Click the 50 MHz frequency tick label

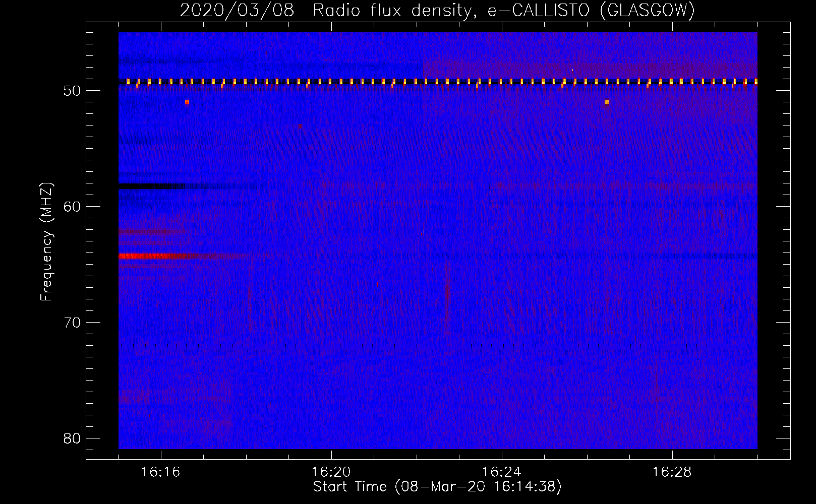72,91
